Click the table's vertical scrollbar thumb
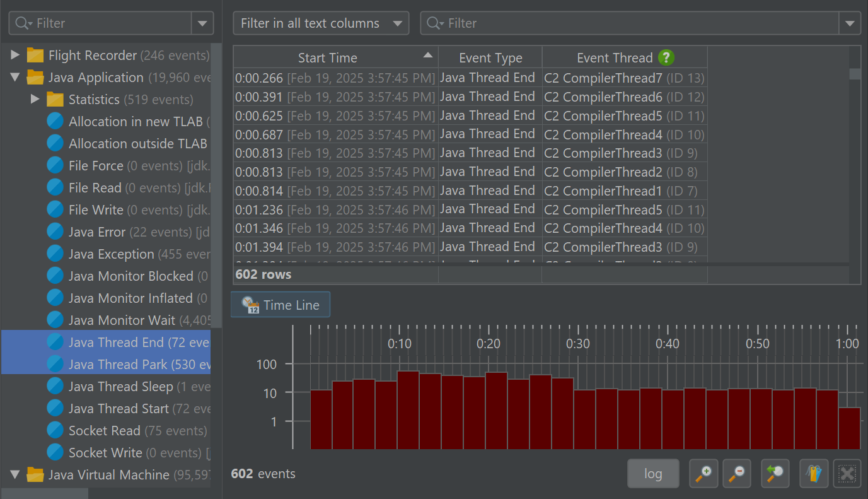This screenshot has width=868, height=499. [855, 74]
